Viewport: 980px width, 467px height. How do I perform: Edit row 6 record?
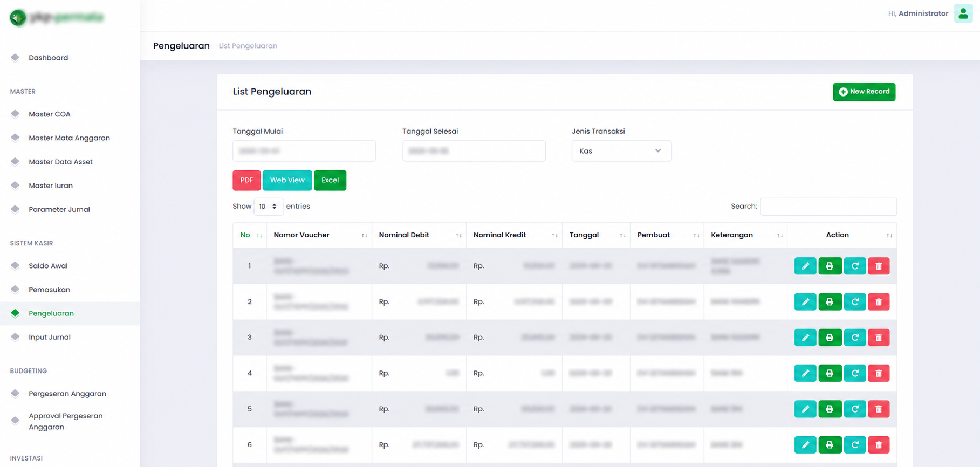(805, 445)
